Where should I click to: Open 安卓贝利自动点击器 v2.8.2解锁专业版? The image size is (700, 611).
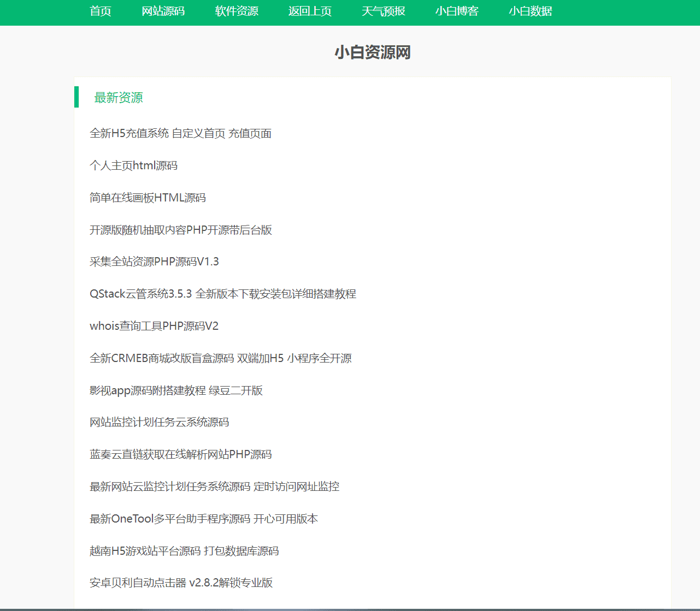click(x=181, y=583)
